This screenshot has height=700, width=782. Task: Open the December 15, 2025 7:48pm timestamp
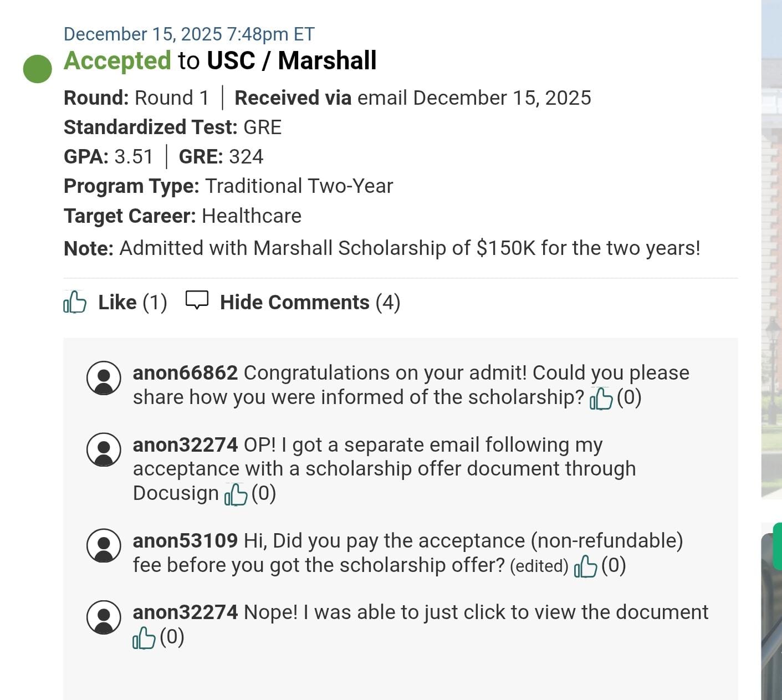click(189, 34)
